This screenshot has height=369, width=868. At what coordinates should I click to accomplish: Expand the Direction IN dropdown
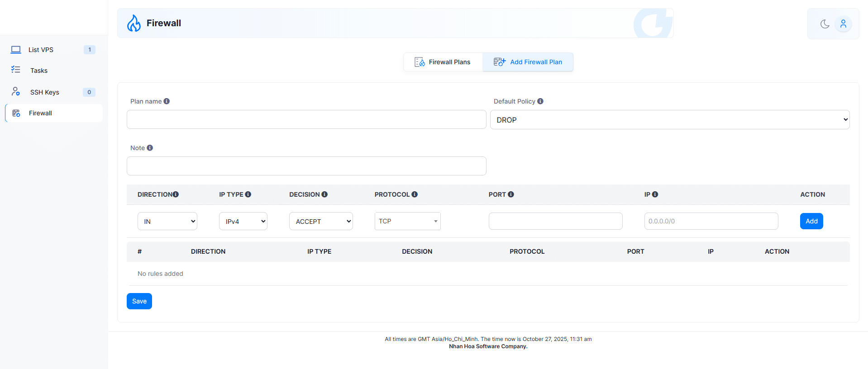pyautogui.click(x=167, y=221)
